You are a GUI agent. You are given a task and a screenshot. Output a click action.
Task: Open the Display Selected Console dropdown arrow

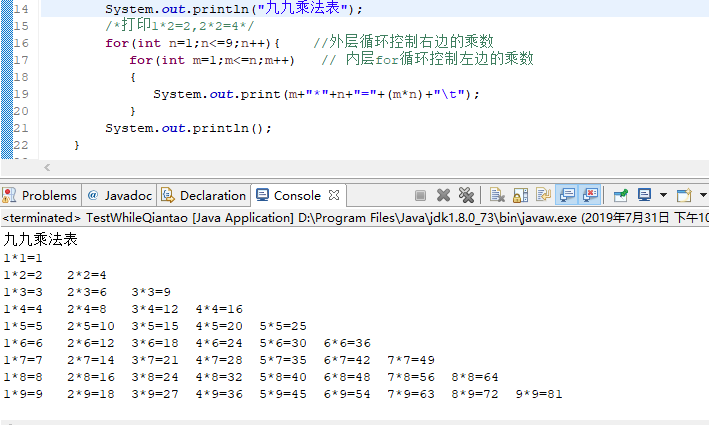click(663, 195)
